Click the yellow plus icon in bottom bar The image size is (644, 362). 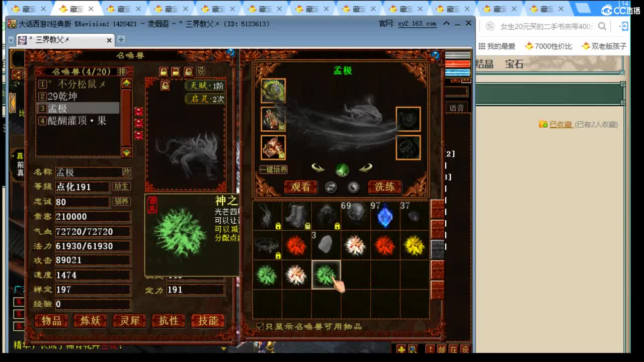(x=401, y=349)
